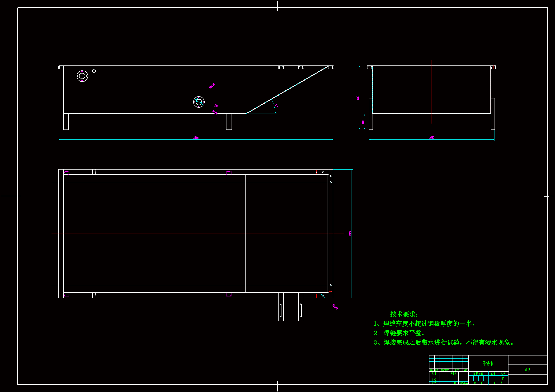Select the 1:7 scale value in title block

(x=503, y=378)
